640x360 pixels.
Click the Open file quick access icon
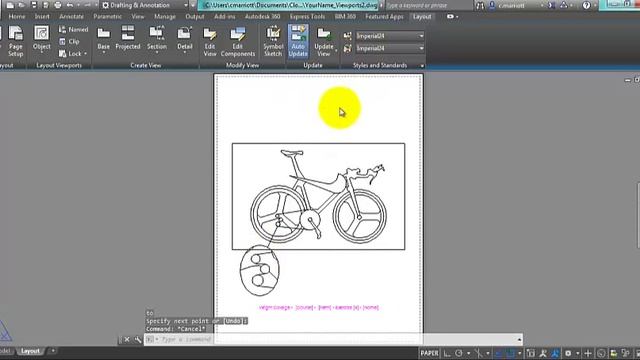(x=22, y=5)
